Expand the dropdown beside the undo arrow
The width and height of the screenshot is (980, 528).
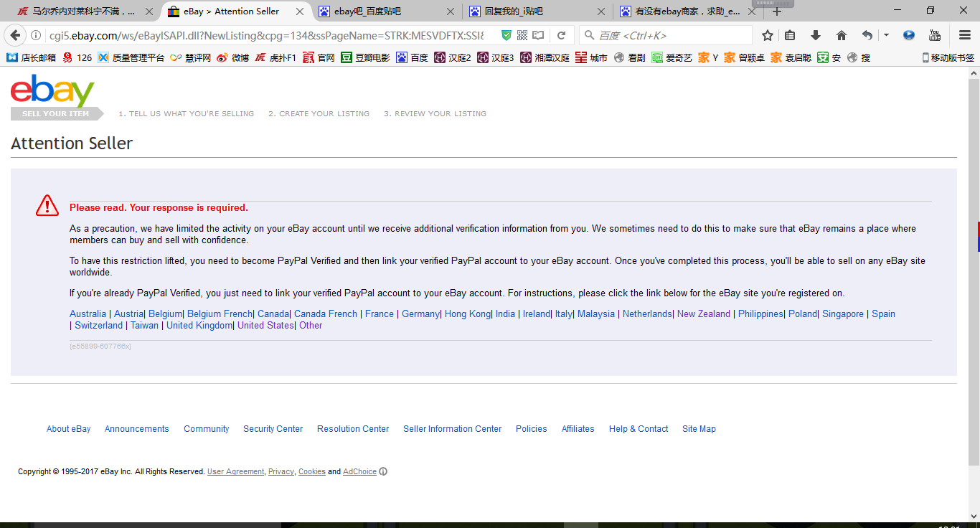(886, 35)
